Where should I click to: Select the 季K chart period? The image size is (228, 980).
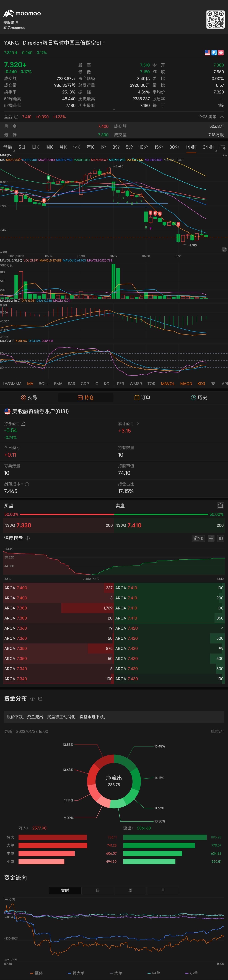[x=77, y=147]
